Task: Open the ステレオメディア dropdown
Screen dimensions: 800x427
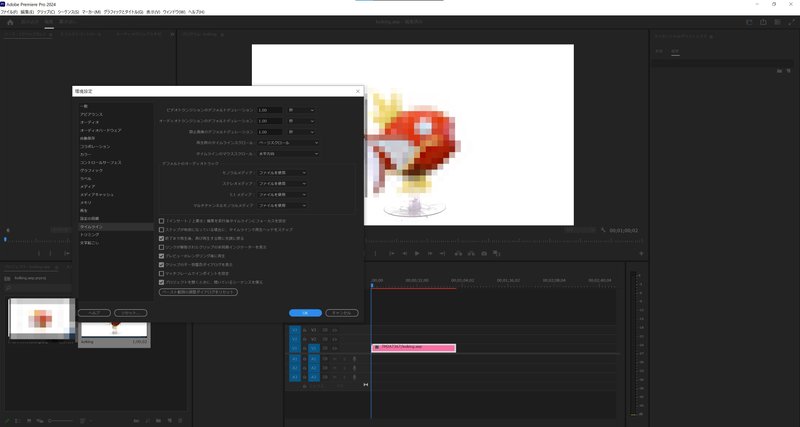Action: coord(282,183)
